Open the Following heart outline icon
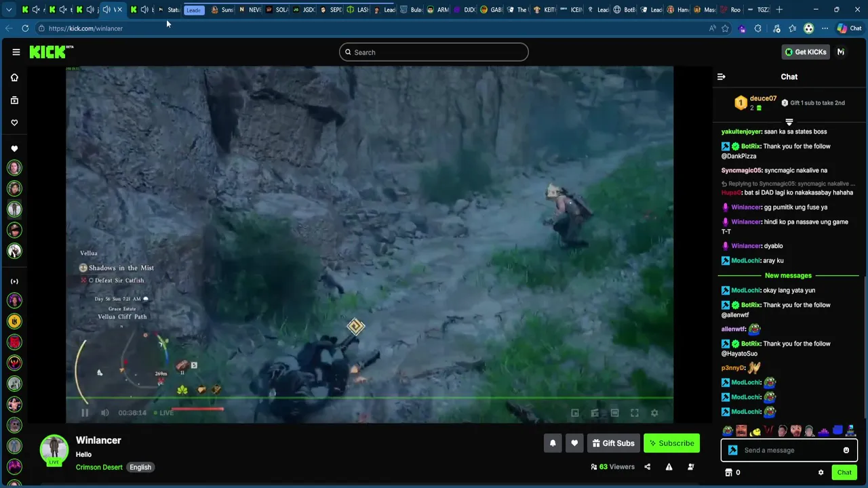Viewport: 868px width, 488px height. [14, 123]
